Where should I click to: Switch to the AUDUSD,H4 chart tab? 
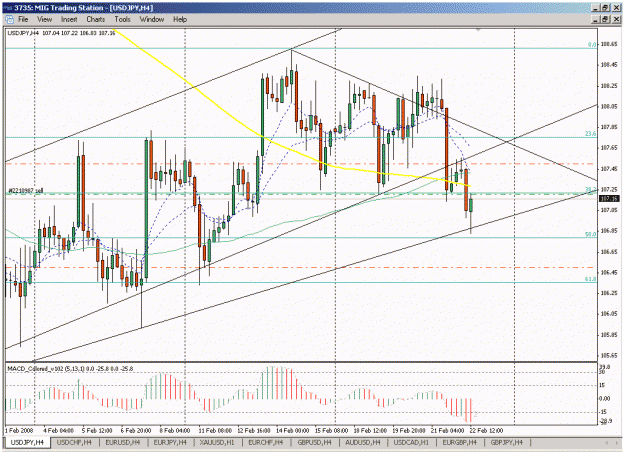[362, 442]
